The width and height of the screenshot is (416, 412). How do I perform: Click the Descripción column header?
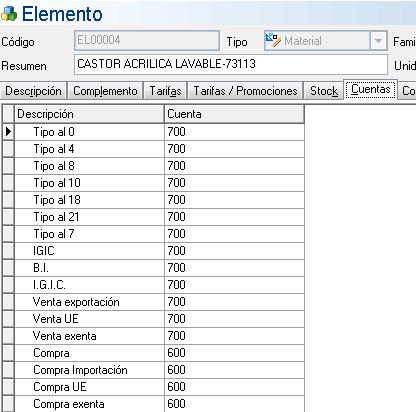89,114
